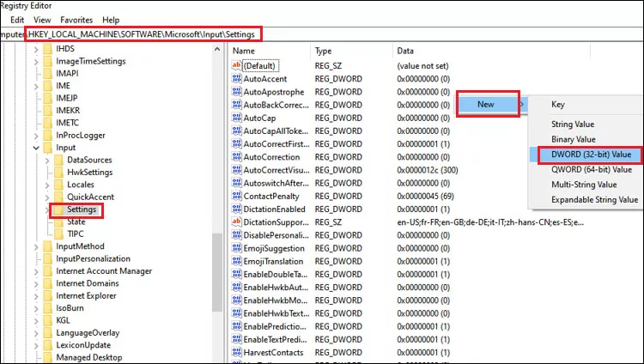This screenshot has width=644, height=364.
Task: Select the Internet Domains key label
Action: [x=88, y=283]
